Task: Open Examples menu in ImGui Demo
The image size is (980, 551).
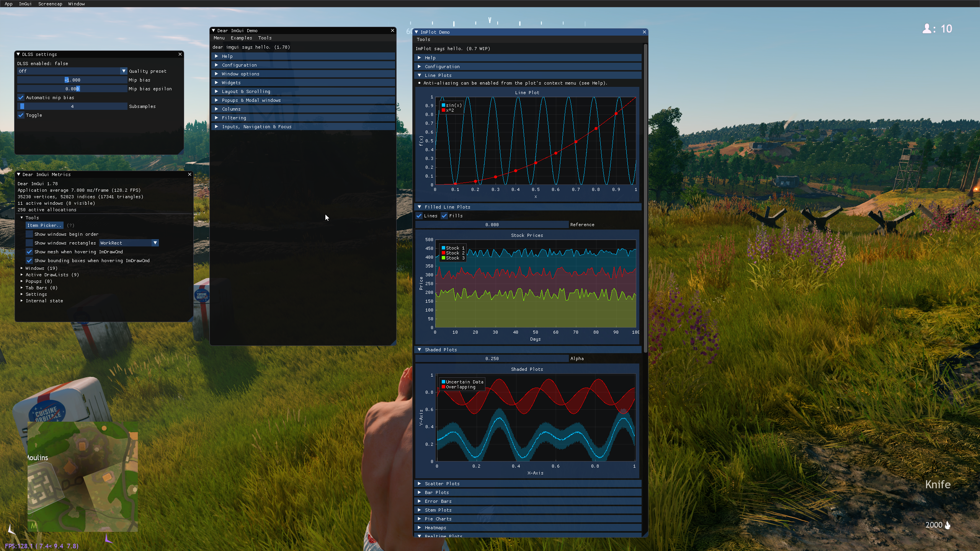Action: 241,38
